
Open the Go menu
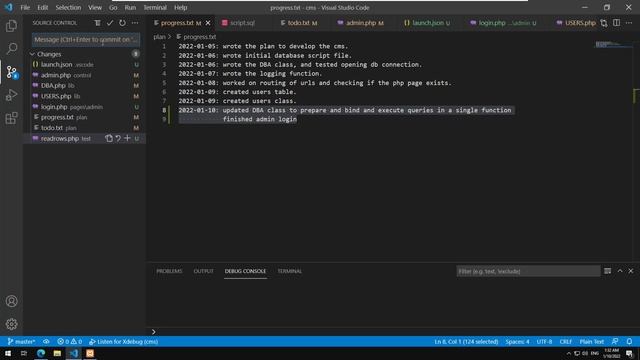click(x=113, y=7)
